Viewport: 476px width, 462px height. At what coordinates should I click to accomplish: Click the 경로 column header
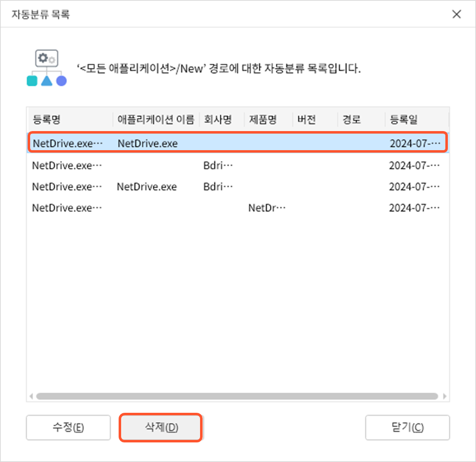pyautogui.click(x=361, y=120)
